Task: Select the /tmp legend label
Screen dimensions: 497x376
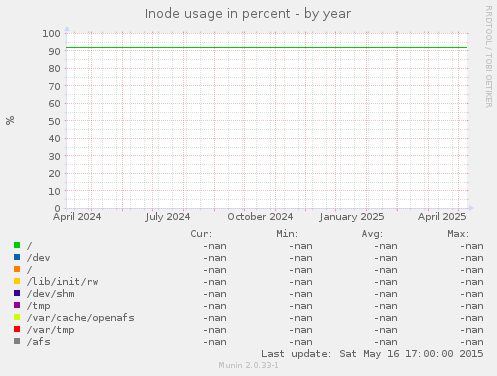Action: 39,306
